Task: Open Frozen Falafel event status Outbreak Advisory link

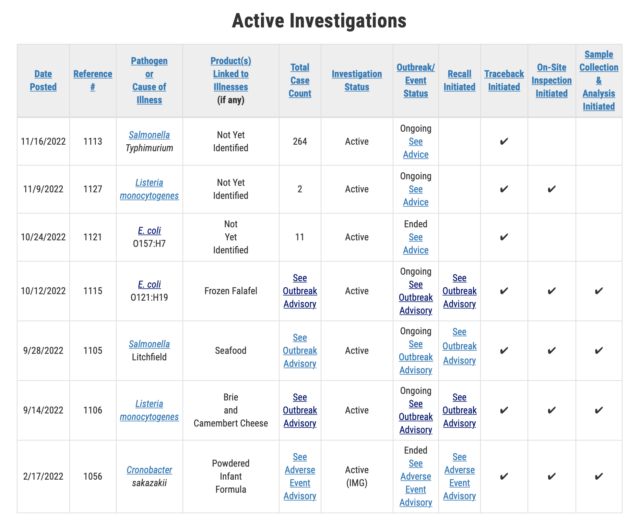Action: click(x=416, y=297)
